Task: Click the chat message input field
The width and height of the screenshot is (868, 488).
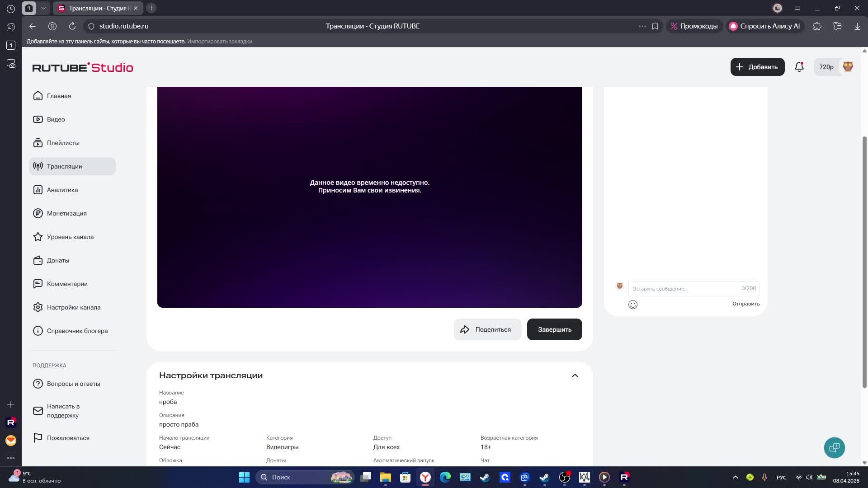Action: point(685,288)
